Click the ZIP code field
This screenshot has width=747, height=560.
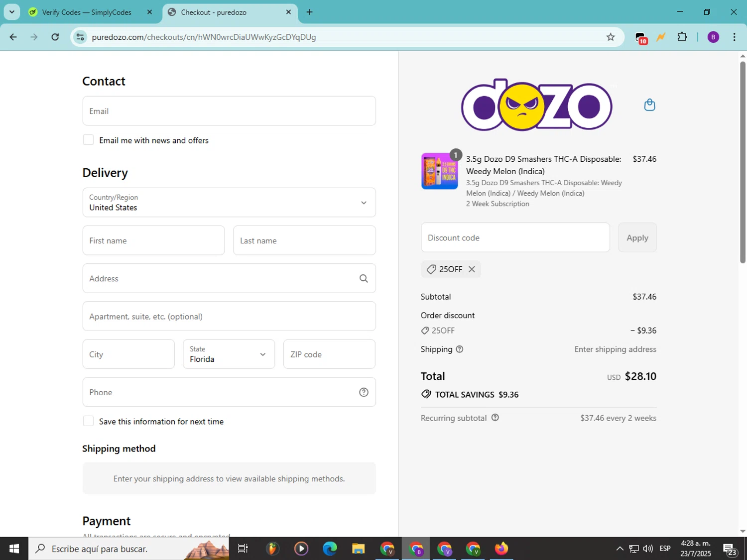[x=329, y=354]
